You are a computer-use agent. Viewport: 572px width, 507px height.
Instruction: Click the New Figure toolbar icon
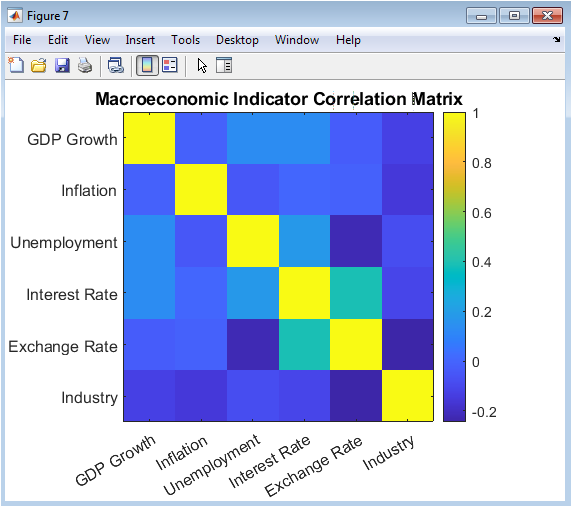tap(16, 66)
